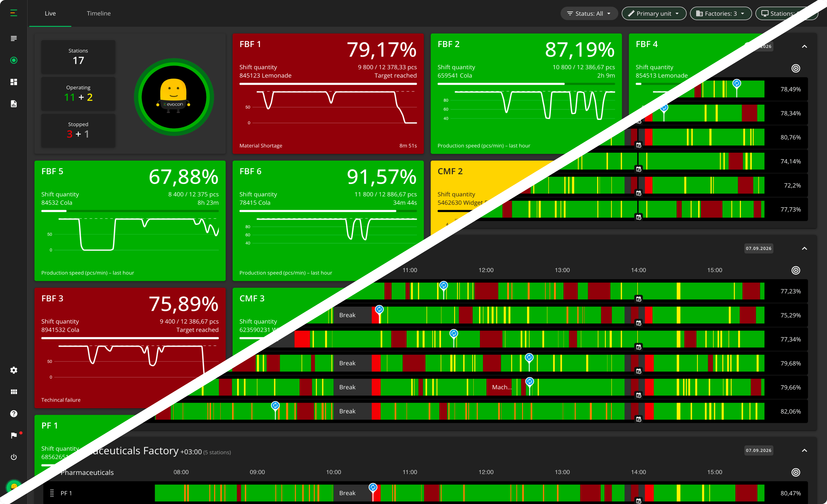The height and width of the screenshot is (504, 827).
Task: Open the FBF 3 station card
Action: [130, 348]
